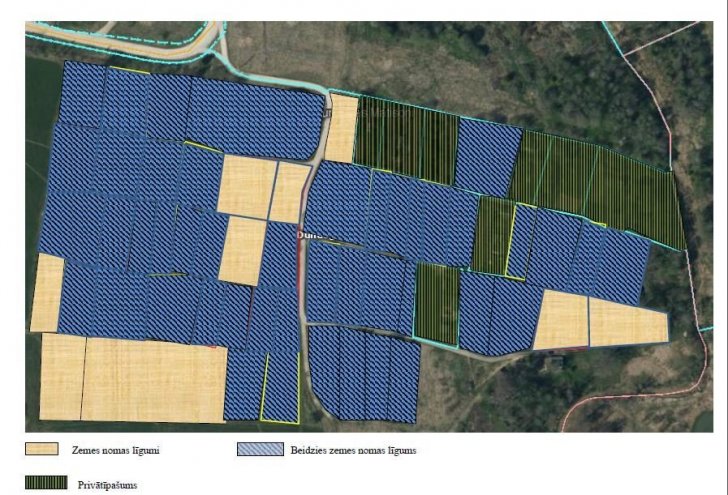Select the 'Beidzies zemes nomas līgums' legend label
This screenshot has height=495, width=728.
tap(353, 450)
